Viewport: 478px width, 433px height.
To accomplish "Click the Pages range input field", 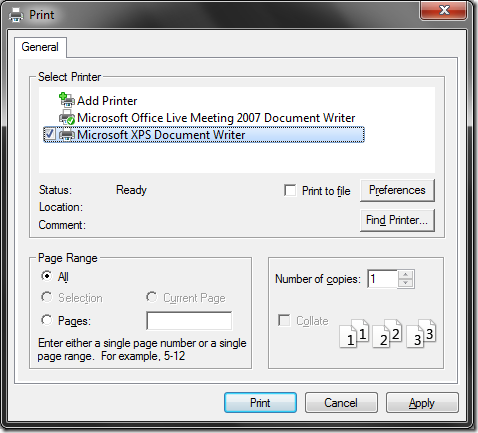I will pyautogui.click(x=189, y=321).
